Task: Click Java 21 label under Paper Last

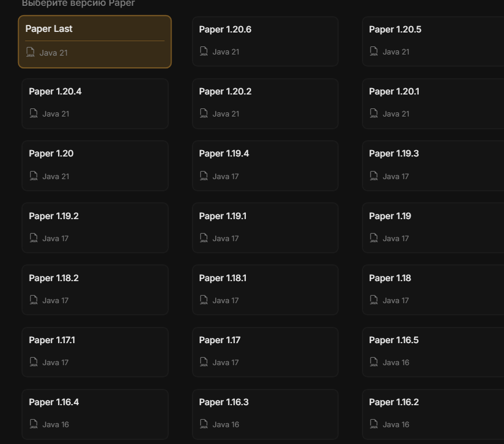Action: [x=53, y=53]
